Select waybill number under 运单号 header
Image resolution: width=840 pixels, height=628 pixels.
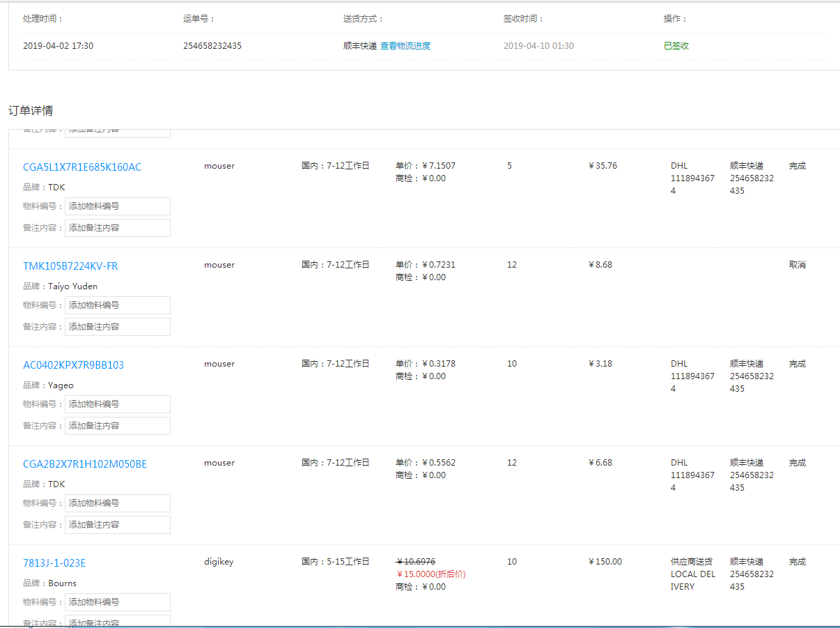pos(212,46)
